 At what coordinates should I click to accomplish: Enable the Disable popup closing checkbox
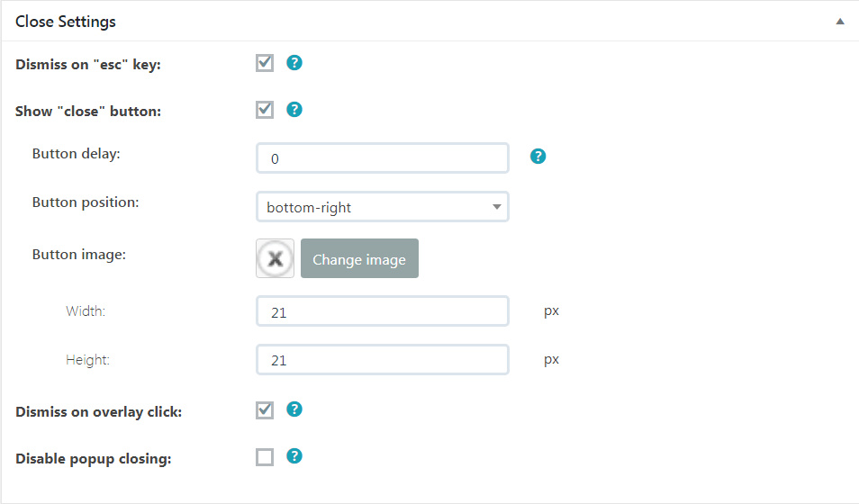265,457
